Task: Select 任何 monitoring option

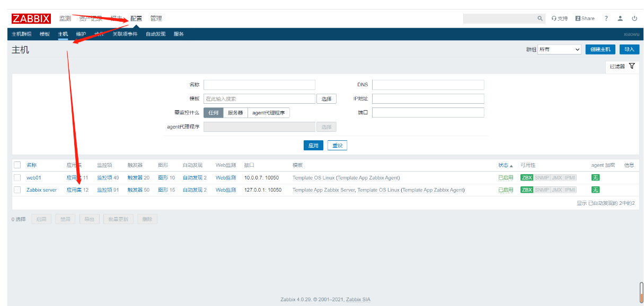Action: [214, 113]
